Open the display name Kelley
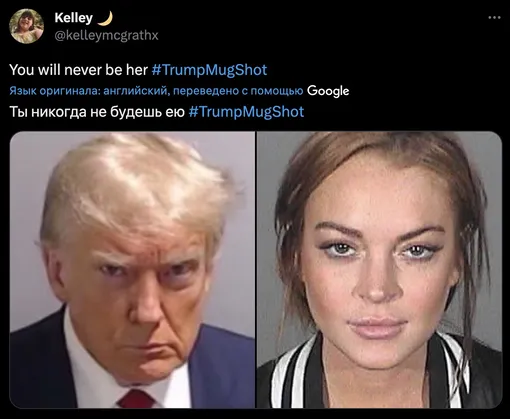 click(74, 18)
